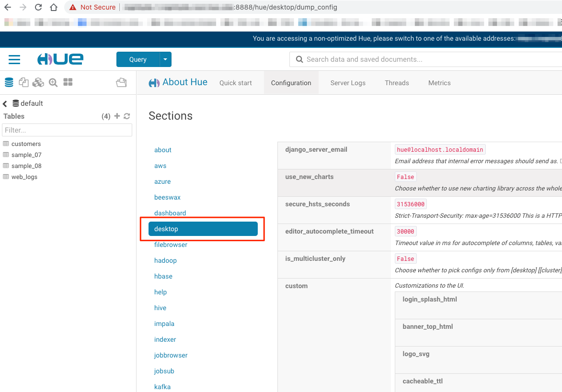Screen dimensions: 562x392
Task: Open the documents folder icon in sidebar
Action: click(x=121, y=82)
